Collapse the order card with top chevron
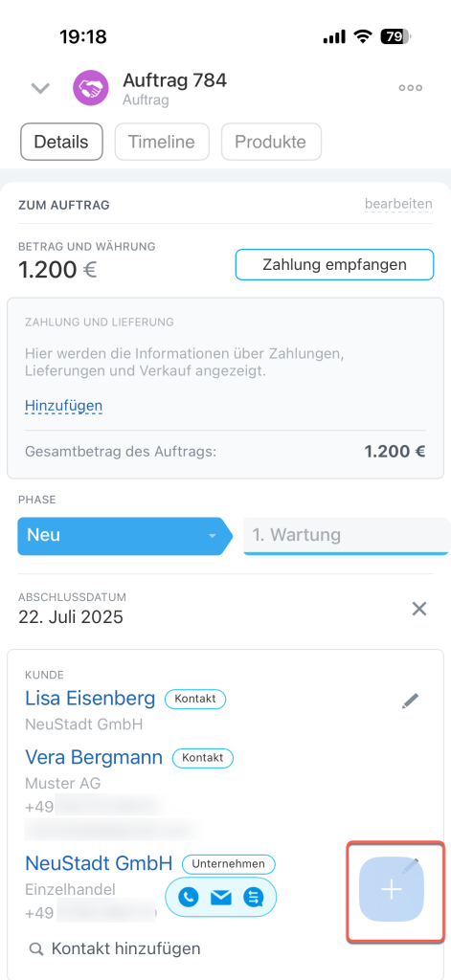The width and height of the screenshot is (451, 980). [40, 89]
